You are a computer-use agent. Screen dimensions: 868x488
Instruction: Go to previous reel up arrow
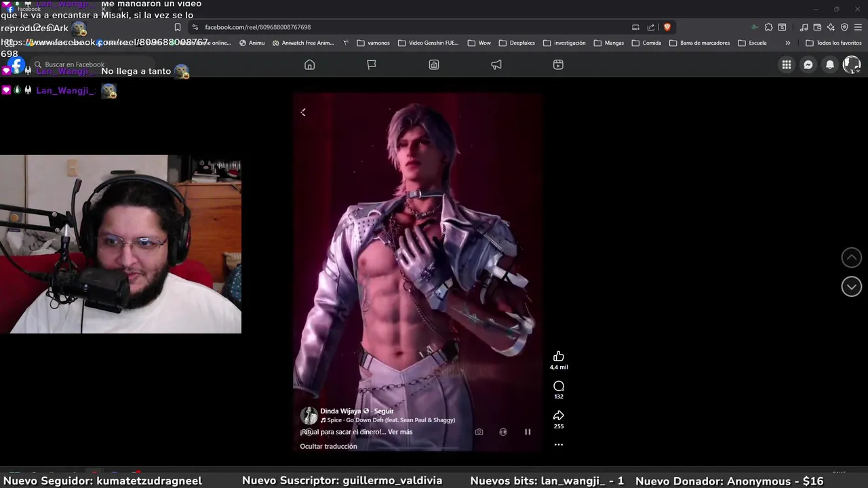click(x=852, y=258)
